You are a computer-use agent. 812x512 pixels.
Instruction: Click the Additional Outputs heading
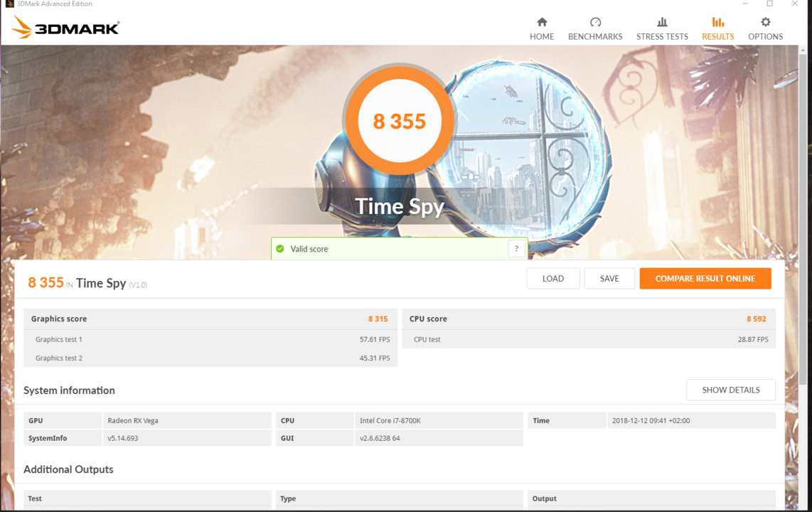click(x=68, y=469)
